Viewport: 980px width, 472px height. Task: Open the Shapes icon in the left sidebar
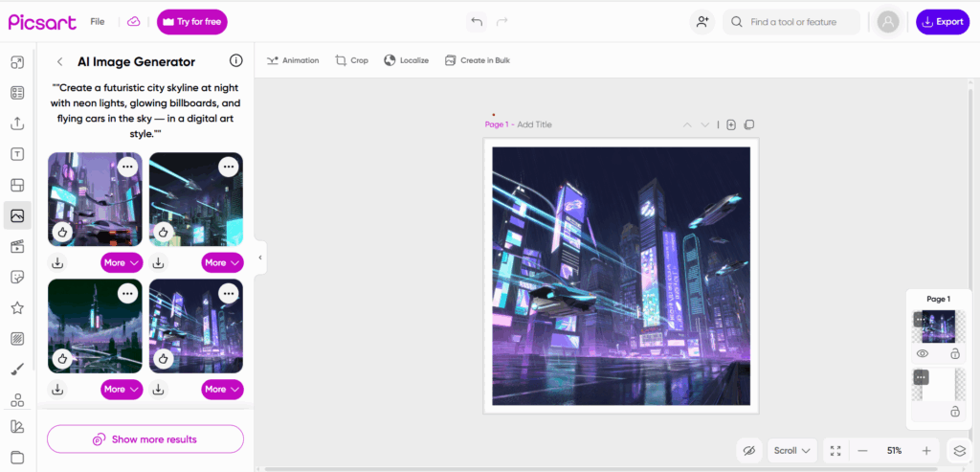click(x=17, y=400)
